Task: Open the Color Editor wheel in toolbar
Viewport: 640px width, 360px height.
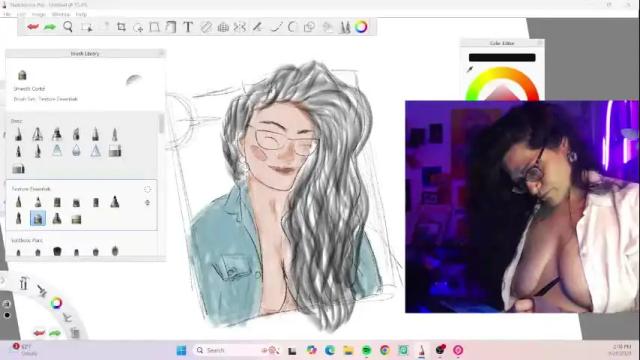Action: 361,27
